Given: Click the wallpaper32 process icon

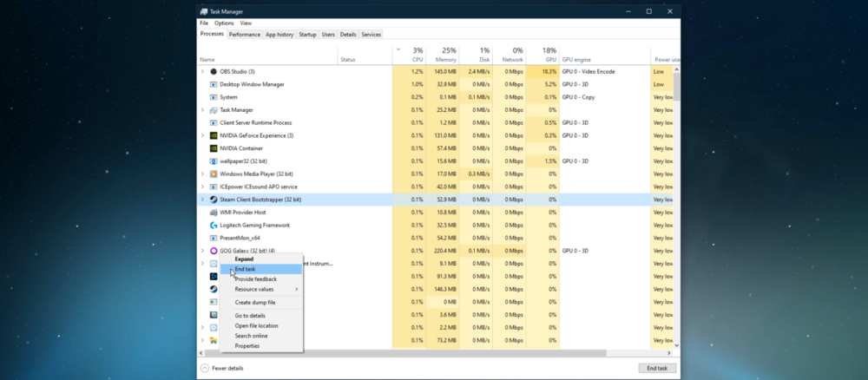Looking at the screenshot, I should pyautogui.click(x=214, y=161).
